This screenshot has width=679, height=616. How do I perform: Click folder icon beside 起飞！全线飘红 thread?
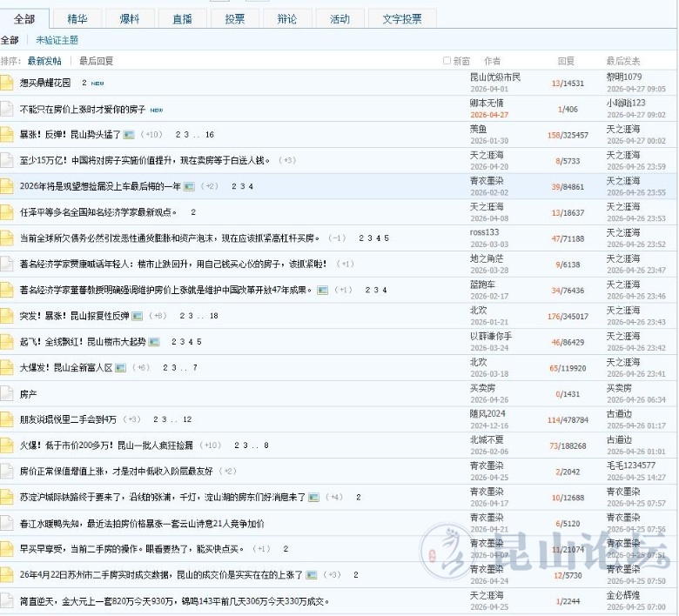click(x=7, y=342)
